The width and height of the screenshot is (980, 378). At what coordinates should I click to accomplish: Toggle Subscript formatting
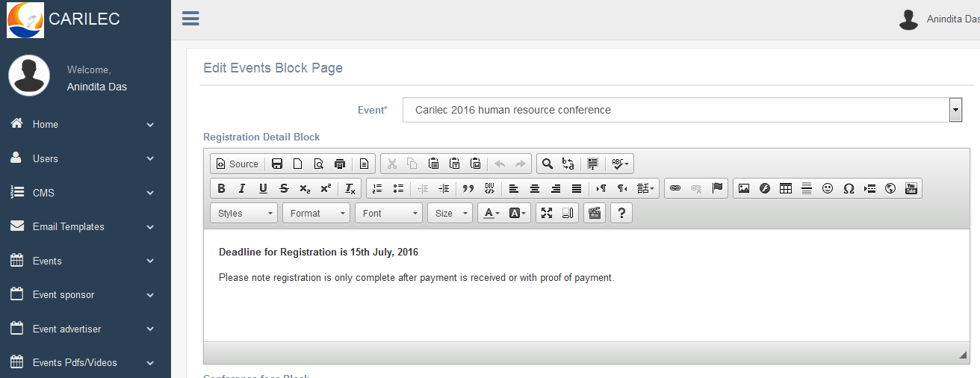pos(305,188)
